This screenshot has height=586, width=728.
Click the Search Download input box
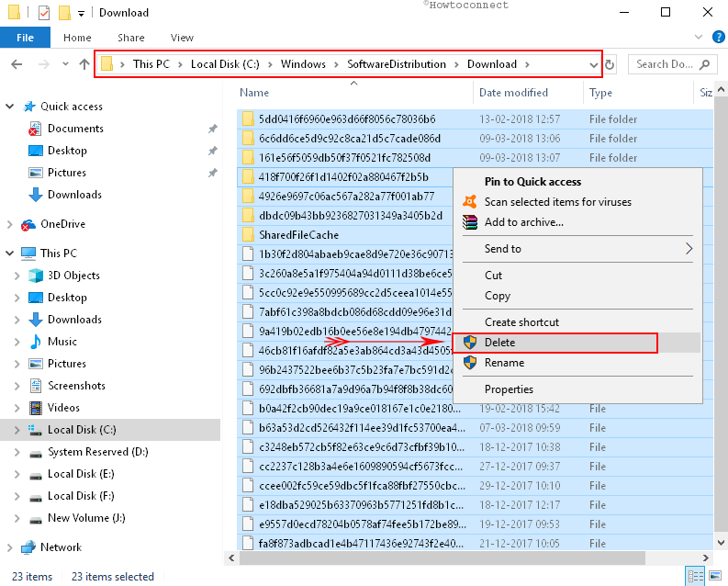672,64
